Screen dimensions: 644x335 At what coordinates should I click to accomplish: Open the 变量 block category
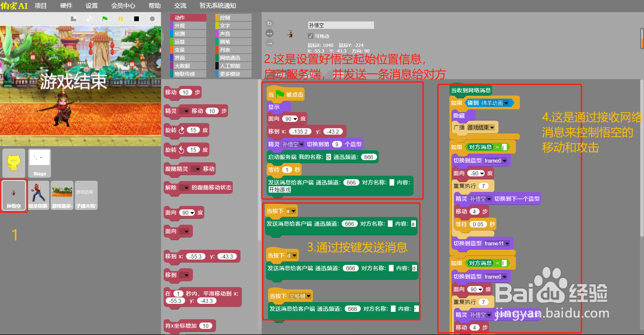[188, 50]
